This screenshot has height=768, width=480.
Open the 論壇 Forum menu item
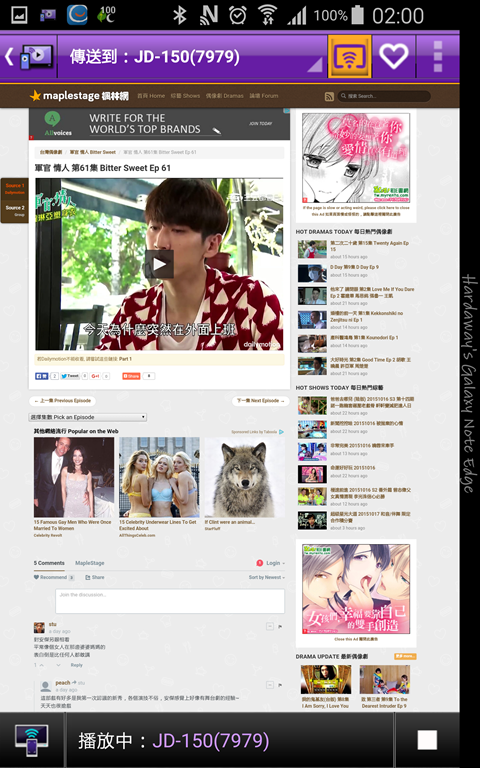click(264, 96)
